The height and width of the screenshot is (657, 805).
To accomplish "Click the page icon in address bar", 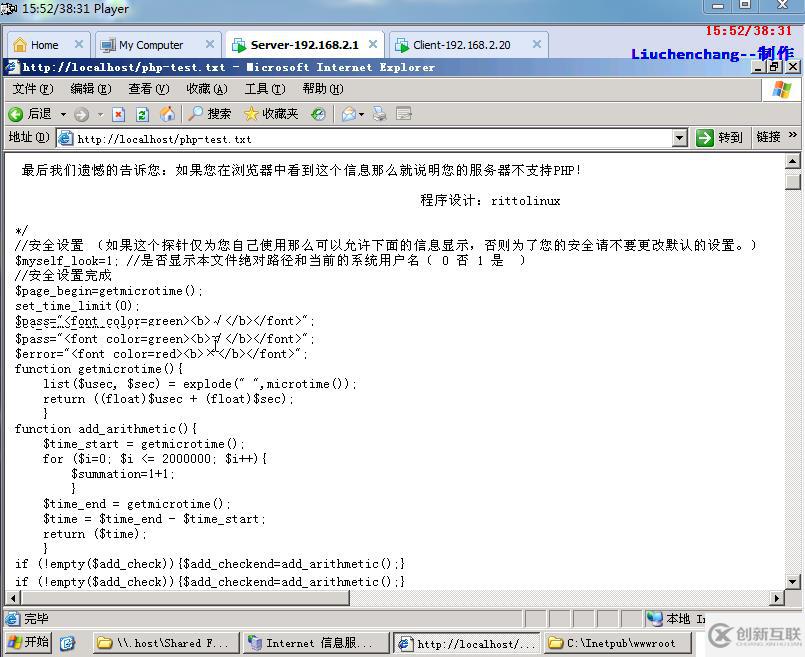I will point(65,139).
